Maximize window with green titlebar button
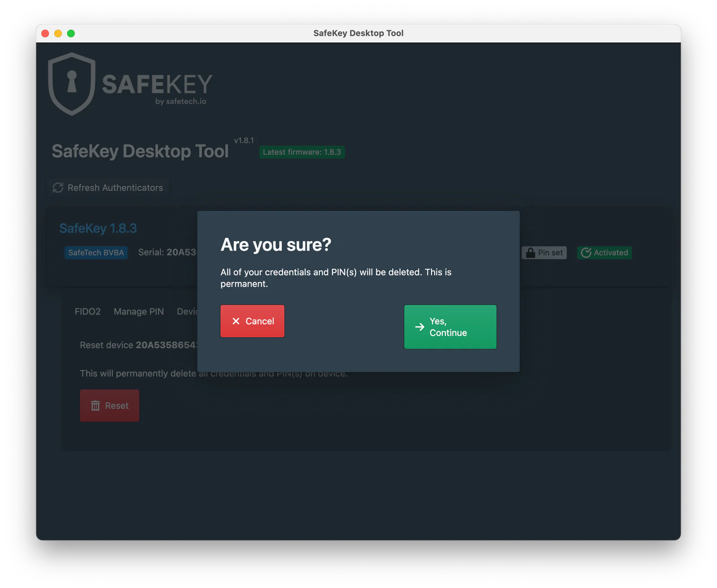The width and height of the screenshot is (717, 588). 71,33
